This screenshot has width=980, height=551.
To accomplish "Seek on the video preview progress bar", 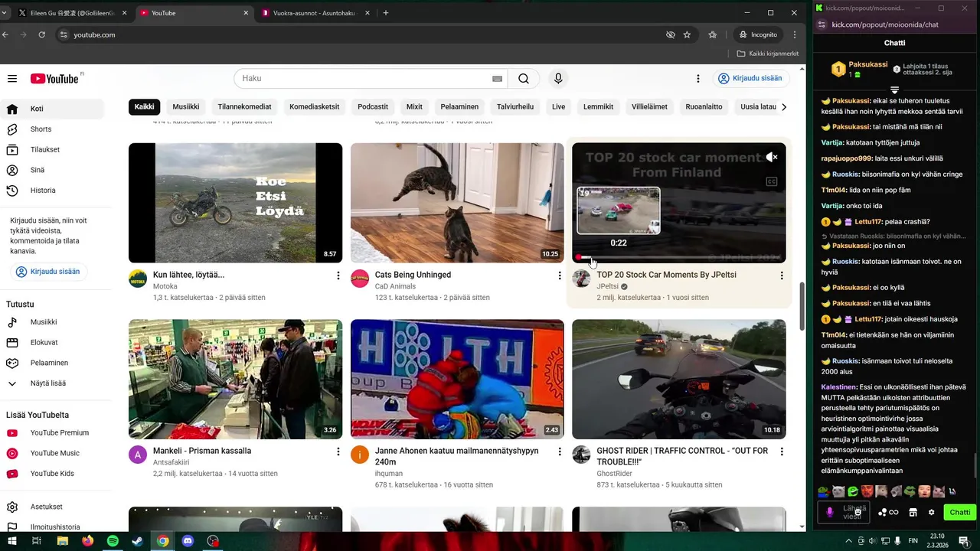I will point(679,257).
